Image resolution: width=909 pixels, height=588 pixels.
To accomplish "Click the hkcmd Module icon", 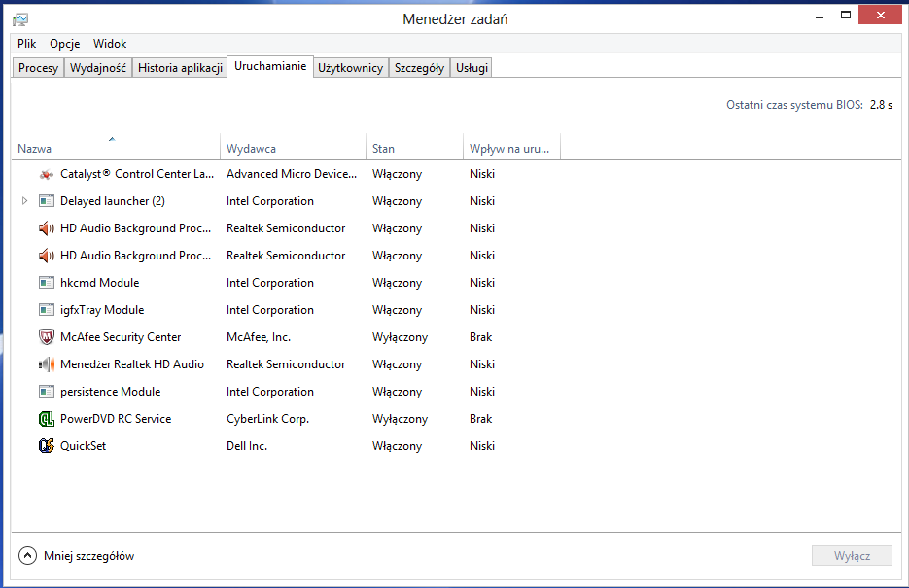I will (x=47, y=283).
